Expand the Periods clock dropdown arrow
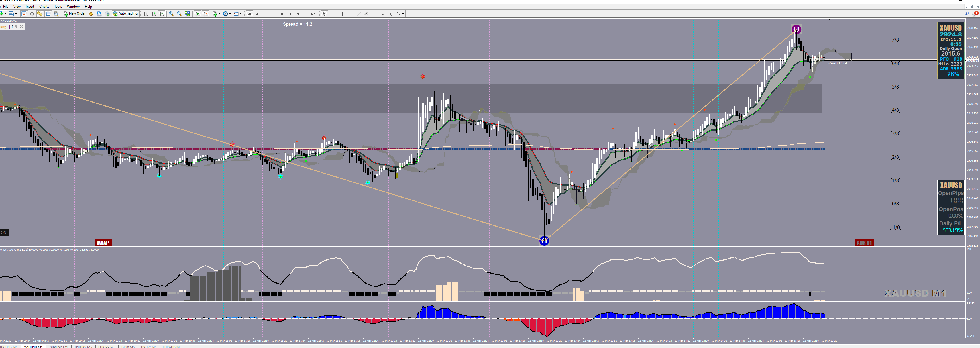 coord(230,14)
